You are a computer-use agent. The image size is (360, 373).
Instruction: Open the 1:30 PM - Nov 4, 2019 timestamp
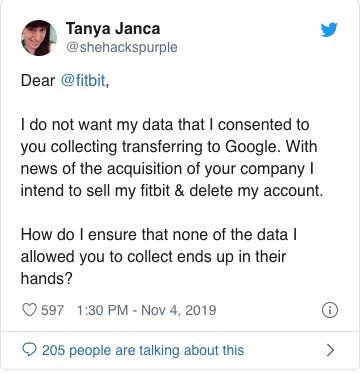146,310
